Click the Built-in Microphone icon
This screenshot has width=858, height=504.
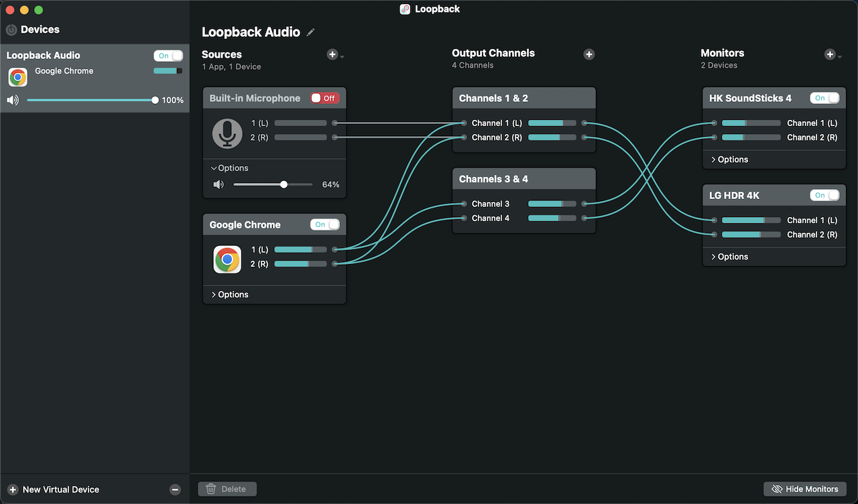pos(227,133)
